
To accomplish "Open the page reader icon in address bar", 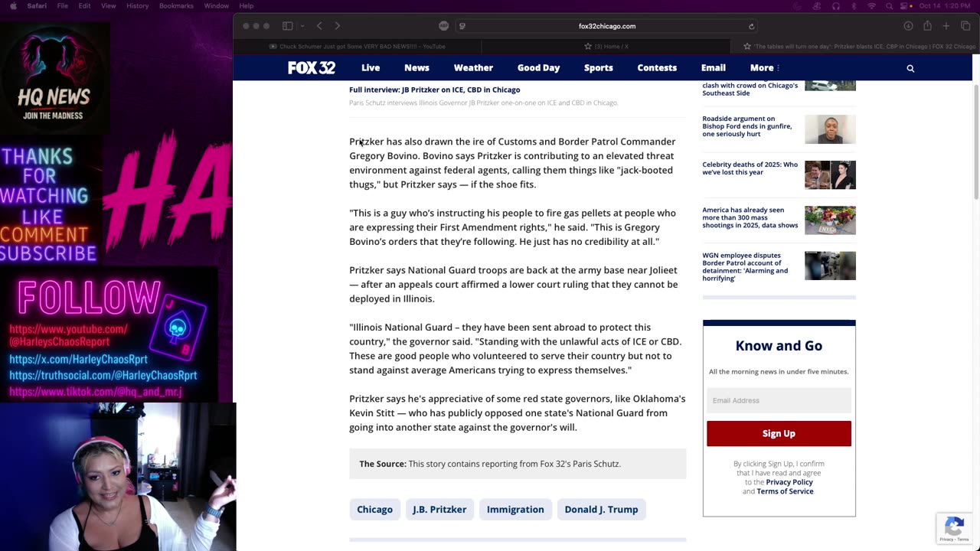I will point(462,26).
